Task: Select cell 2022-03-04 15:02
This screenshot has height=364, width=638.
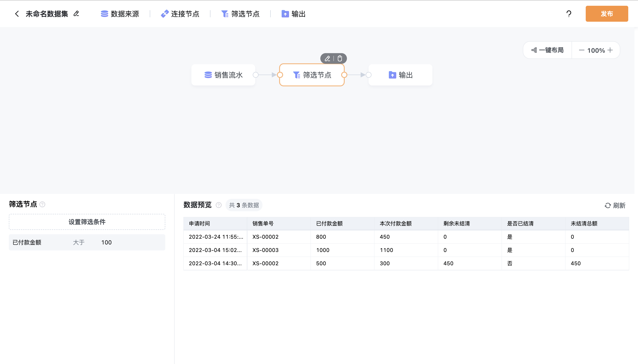Action: [x=215, y=250]
